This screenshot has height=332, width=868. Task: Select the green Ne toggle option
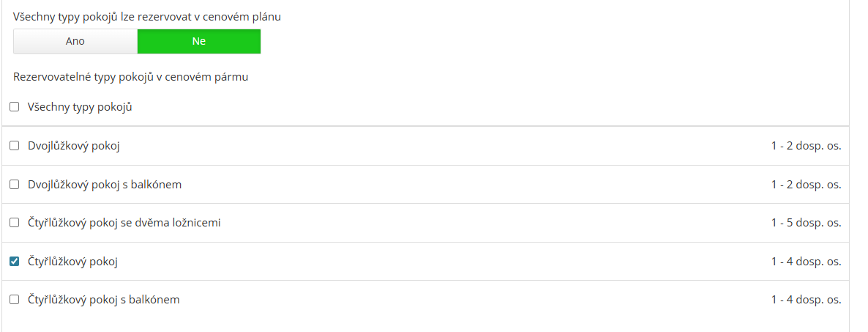[x=199, y=41]
